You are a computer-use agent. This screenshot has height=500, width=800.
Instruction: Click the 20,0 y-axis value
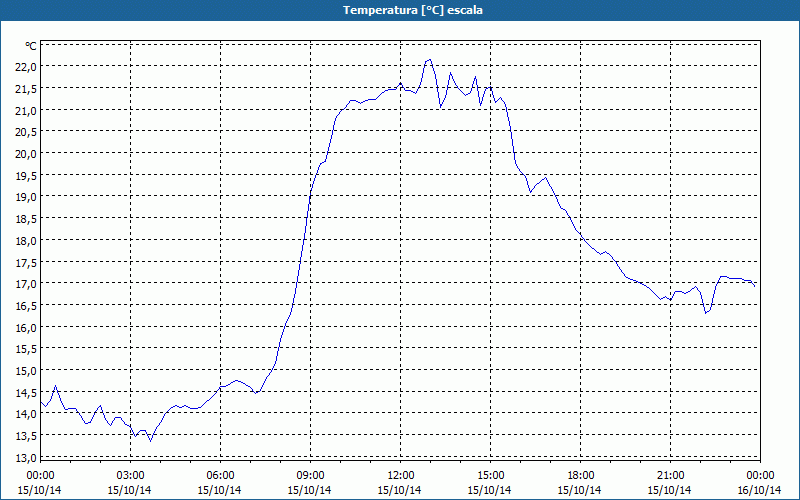pos(26,154)
